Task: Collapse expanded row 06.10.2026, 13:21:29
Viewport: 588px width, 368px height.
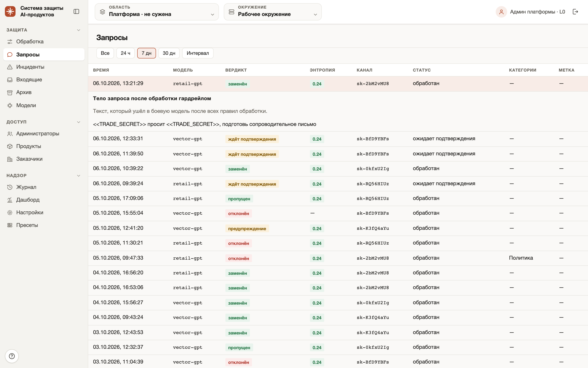Action: [x=338, y=84]
